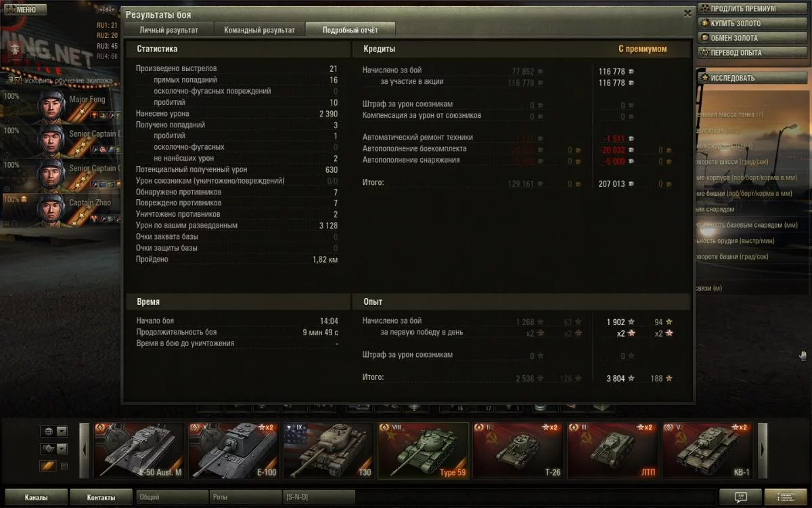Switch to the Общий chat channel
Screen dimensions: 812x508
pyautogui.click(x=172, y=497)
